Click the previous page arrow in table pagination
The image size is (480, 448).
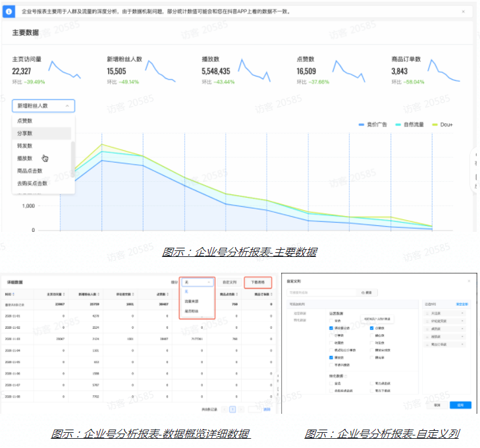pyautogui.click(x=223, y=409)
